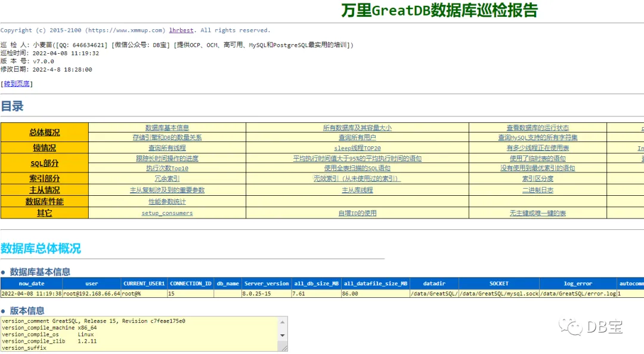644x354 pixels.
Task: Click the /data/GreatSQL/mysql.sock cell
Action: click(x=499, y=294)
